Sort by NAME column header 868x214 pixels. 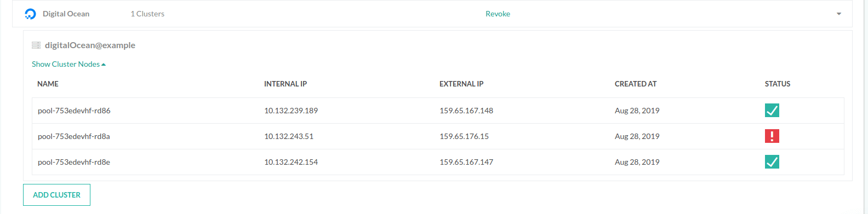pyautogui.click(x=48, y=84)
